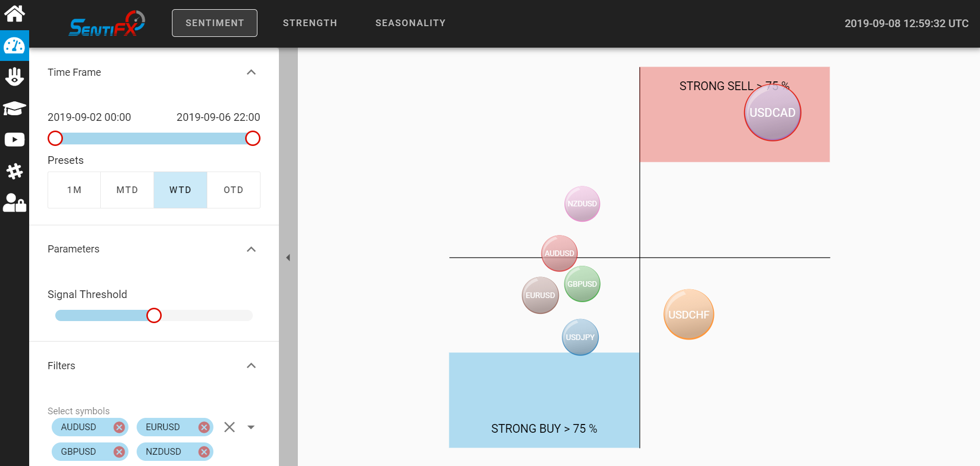Open the graduation cap education icon
The width and height of the screenshot is (980, 466).
click(x=14, y=109)
